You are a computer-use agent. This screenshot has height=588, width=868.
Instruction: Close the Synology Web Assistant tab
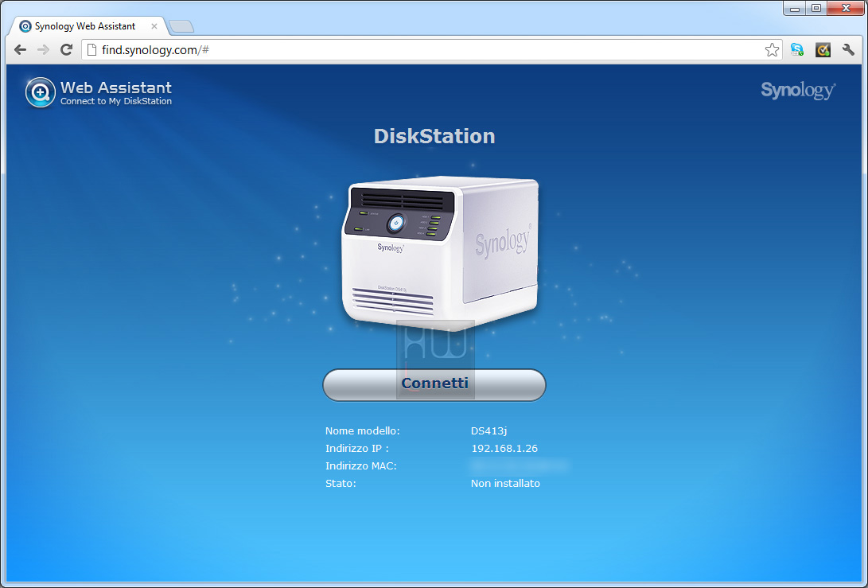click(x=154, y=26)
